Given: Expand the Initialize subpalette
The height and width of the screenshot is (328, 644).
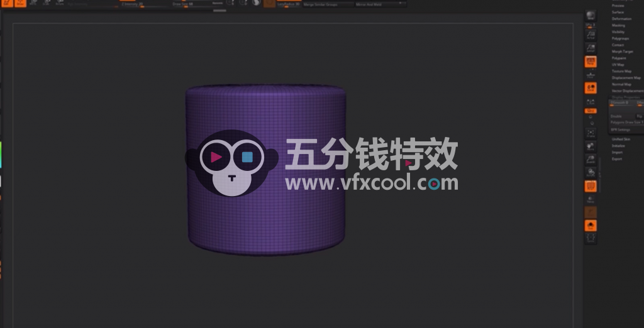Looking at the screenshot, I should (619, 146).
